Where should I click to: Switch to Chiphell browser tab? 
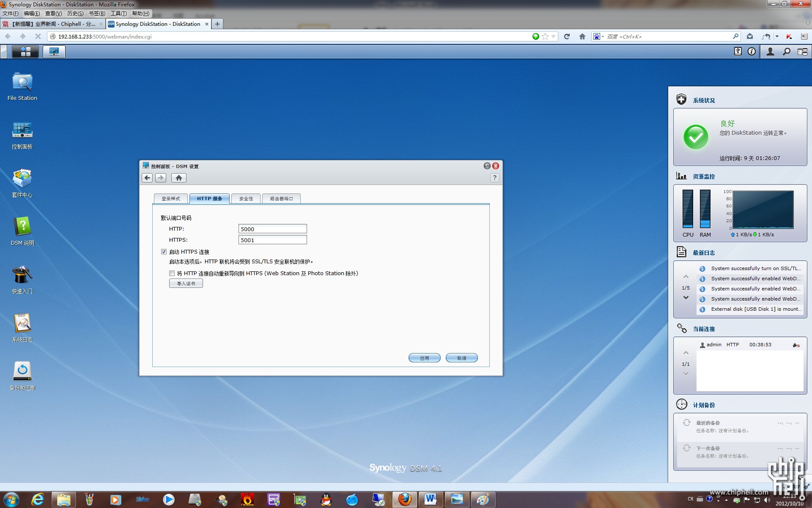[x=53, y=24]
